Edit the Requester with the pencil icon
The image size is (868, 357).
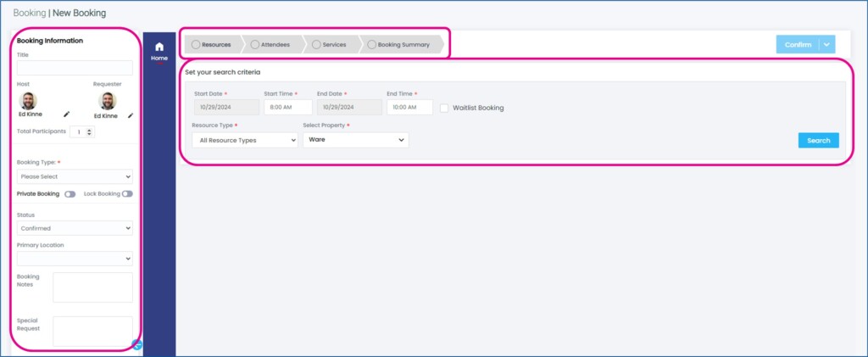tap(131, 115)
